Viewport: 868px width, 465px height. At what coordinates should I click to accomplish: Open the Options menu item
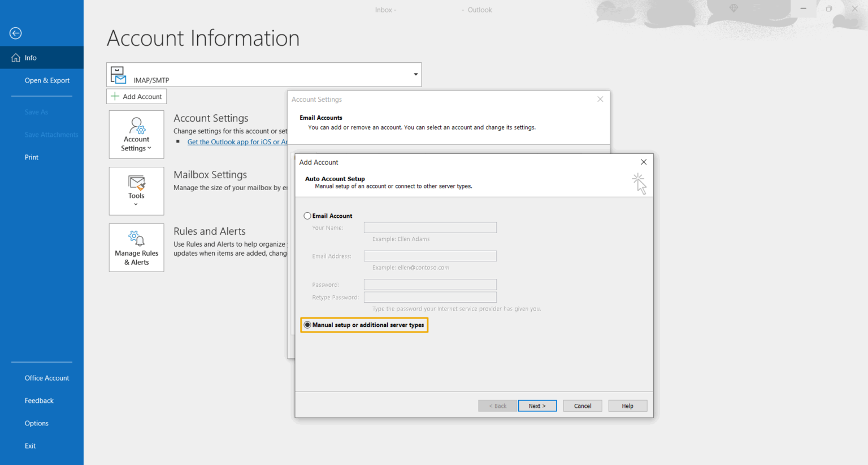coord(36,423)
